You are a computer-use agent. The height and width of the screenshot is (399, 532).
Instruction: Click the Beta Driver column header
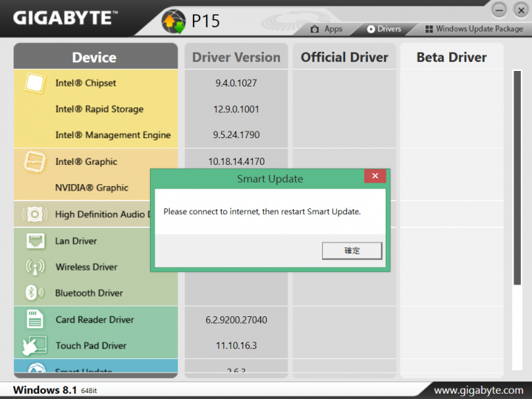coord(451,56)
